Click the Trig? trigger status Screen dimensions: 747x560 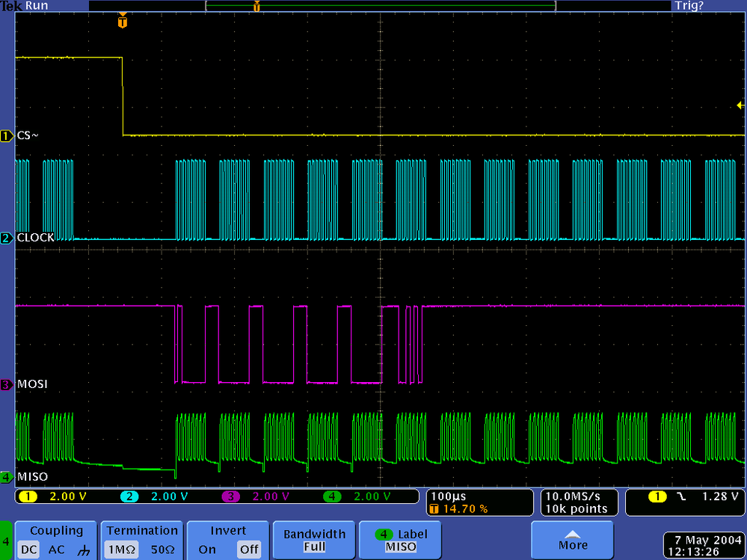pyautogui.click(x=689, y=6)
